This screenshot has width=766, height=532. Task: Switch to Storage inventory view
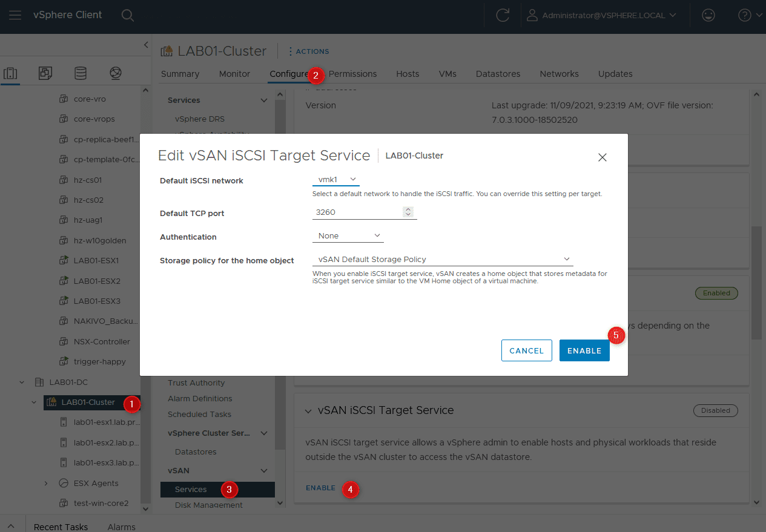coord(81,73)
